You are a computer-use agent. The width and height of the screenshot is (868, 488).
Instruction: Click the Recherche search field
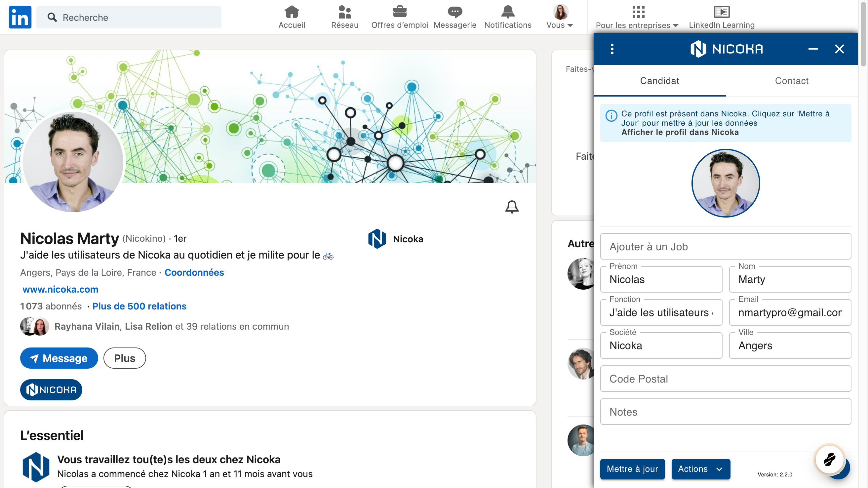(x=129, y=17)
